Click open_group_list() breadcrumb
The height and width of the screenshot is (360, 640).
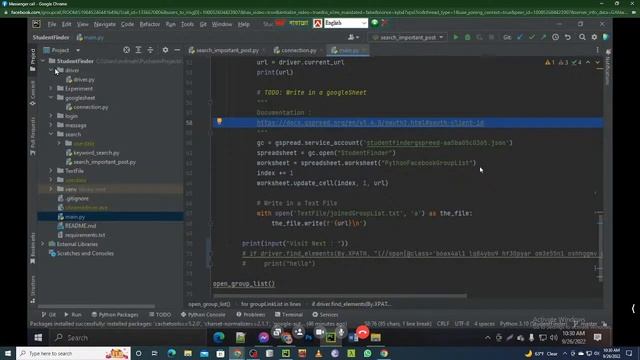click(x=209, y=304)
